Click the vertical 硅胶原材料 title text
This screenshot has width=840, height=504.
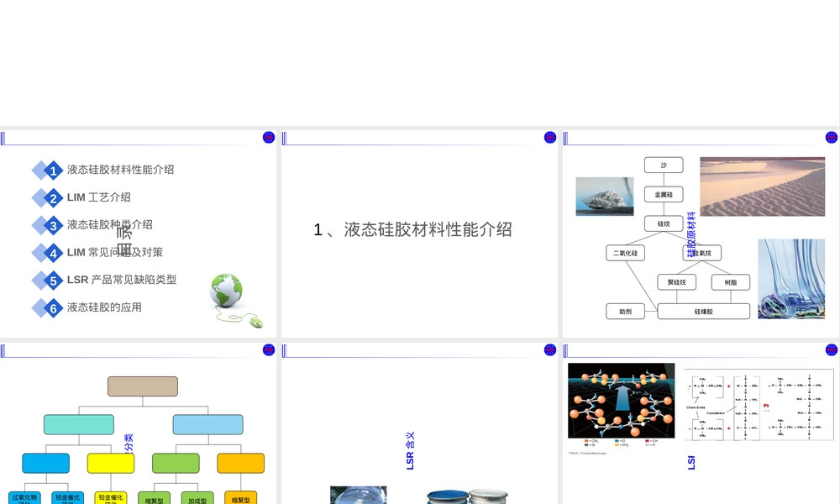pos(691,234)
